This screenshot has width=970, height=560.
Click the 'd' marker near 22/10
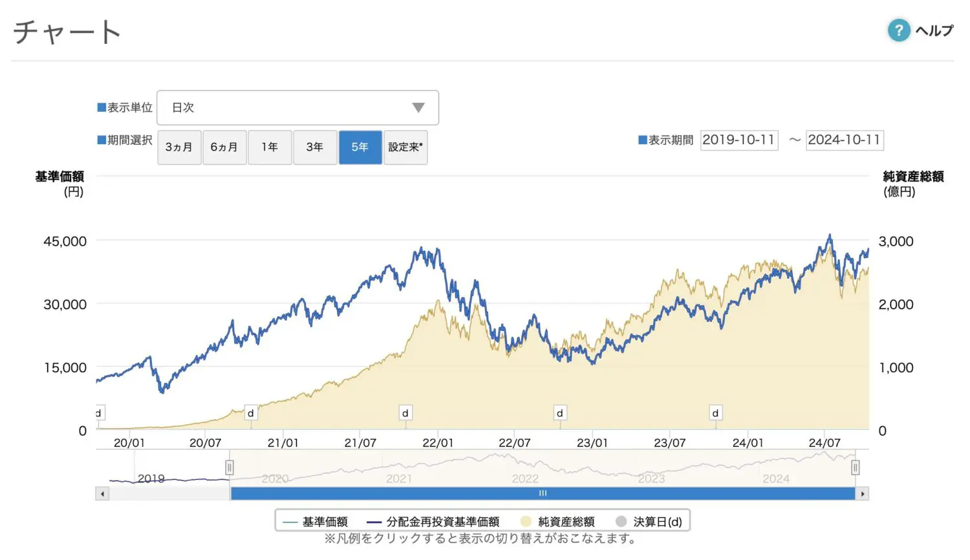tap(560, 413)
